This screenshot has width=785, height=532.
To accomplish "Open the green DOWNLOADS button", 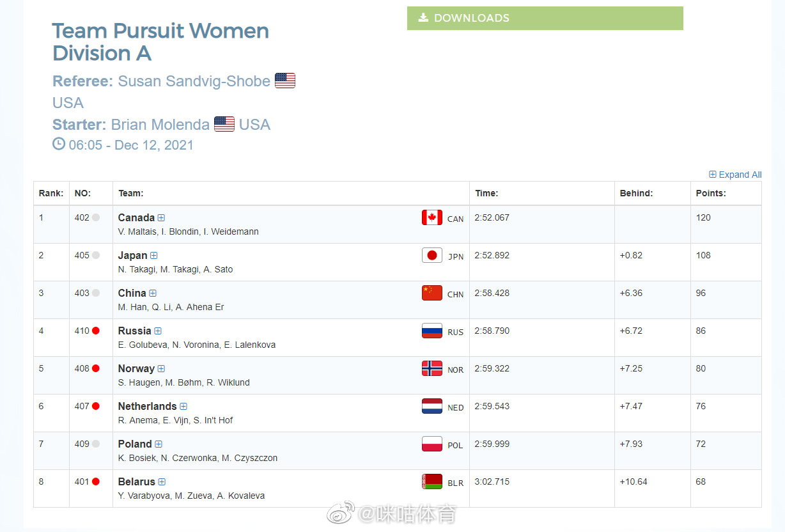I will (x=545, y=18).
